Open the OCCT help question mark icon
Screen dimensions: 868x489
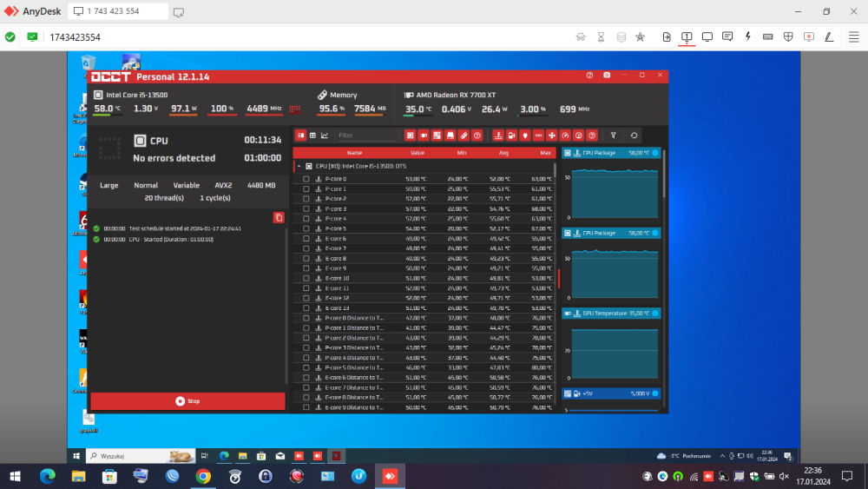[x=589, y=76]
